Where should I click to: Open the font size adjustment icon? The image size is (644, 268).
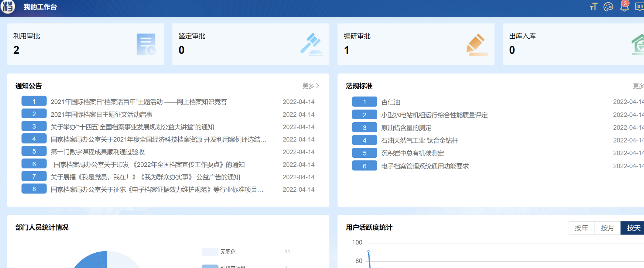[594, 7]
